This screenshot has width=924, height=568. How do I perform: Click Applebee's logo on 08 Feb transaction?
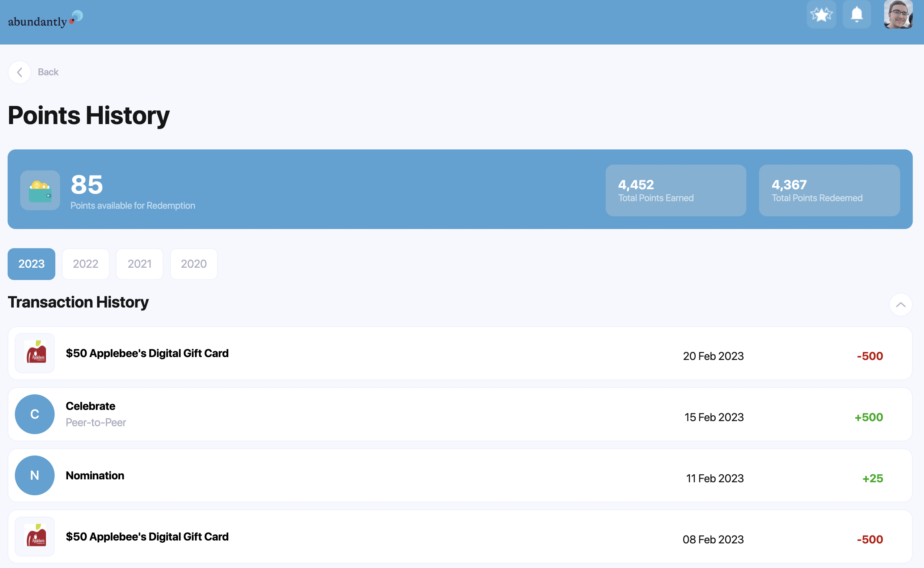point(35,537)
